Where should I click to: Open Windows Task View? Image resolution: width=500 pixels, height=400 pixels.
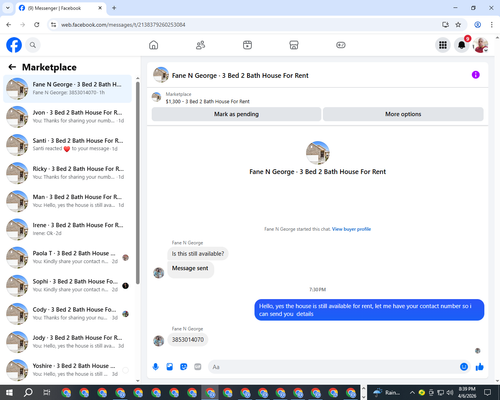coord(47,392)
